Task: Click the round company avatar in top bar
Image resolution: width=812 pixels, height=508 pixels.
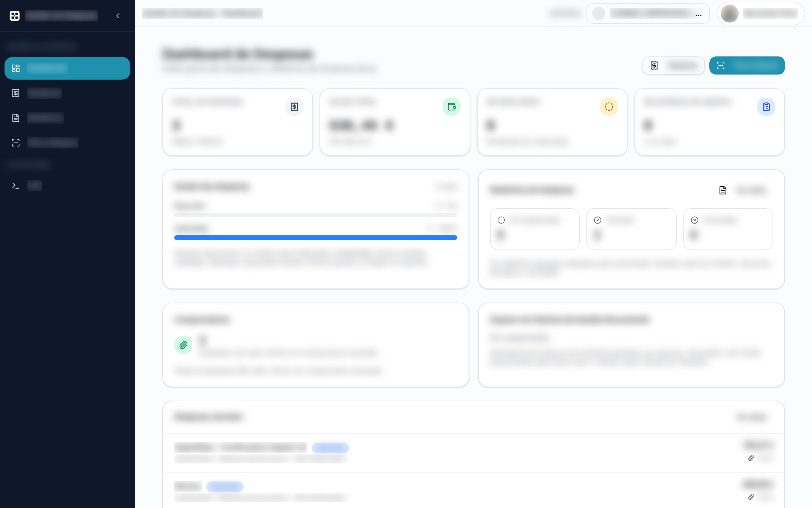Action: (x=599, y=14)
